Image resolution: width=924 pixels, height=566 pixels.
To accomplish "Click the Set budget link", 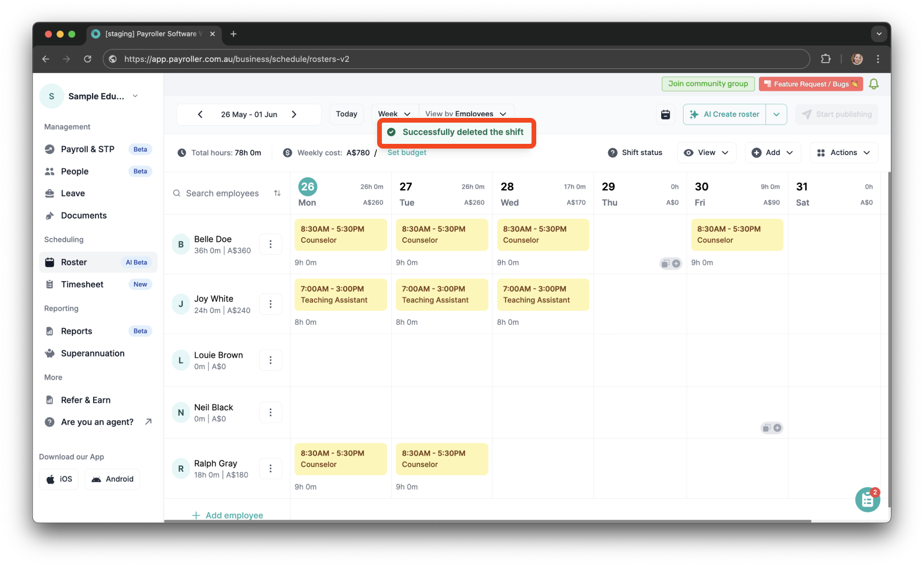I will [x=407, y=153].
